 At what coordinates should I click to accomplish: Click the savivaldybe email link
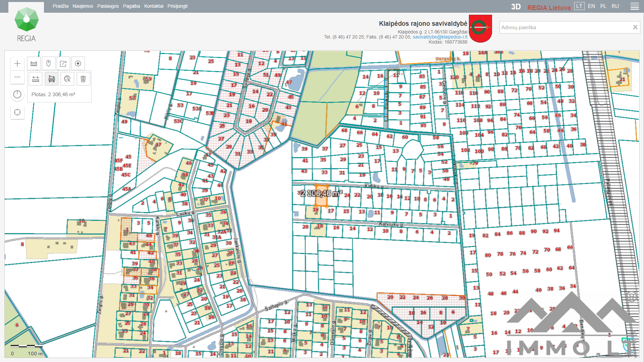440,37
